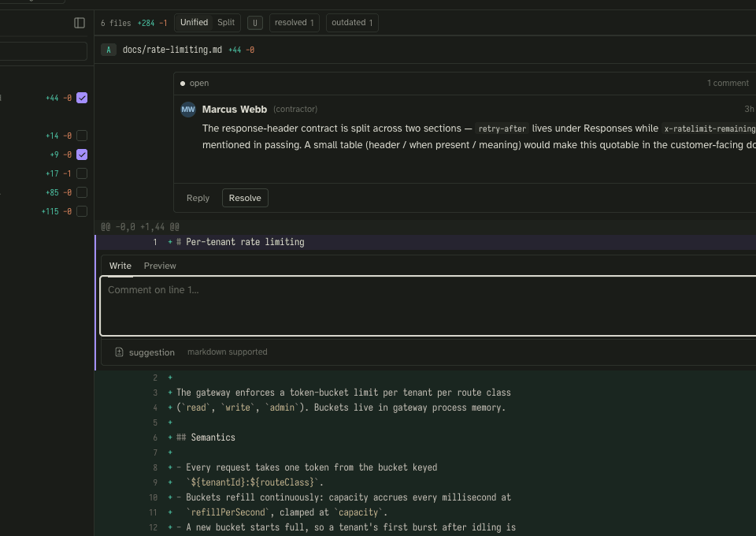The width and height of the screenshot is (756, 536).
Task: Toggle the U shortcut button in toolbar
Action: (255, 23)
